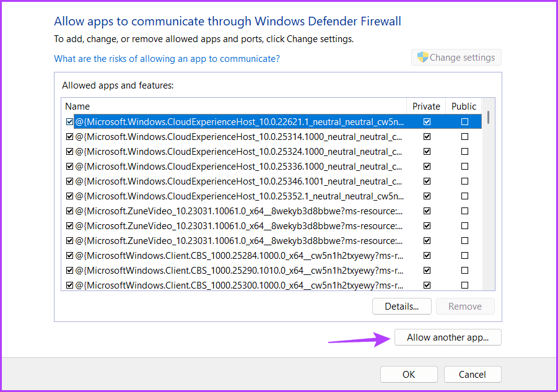Uncheck the enable box for CloudExperienceHost_10.0.25346.1001

(x=70, y=181)
